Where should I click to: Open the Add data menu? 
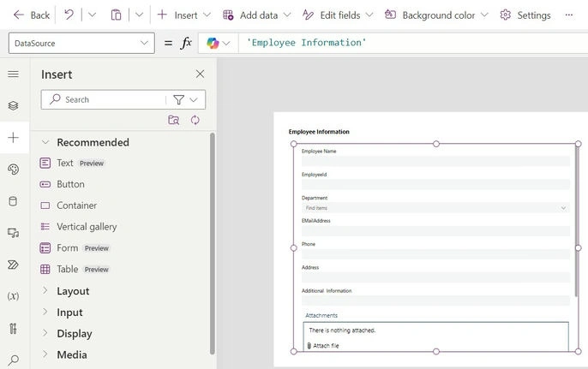[x=256, y=15]
